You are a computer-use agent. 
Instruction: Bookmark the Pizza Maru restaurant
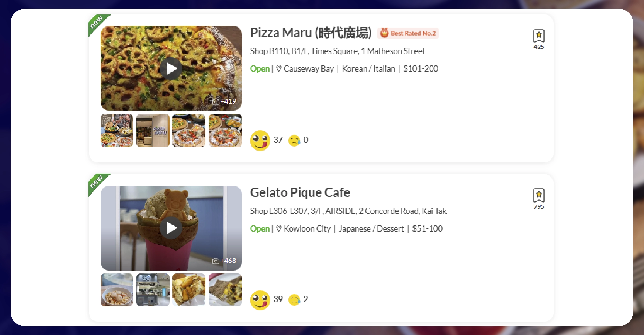click(539, 36)
